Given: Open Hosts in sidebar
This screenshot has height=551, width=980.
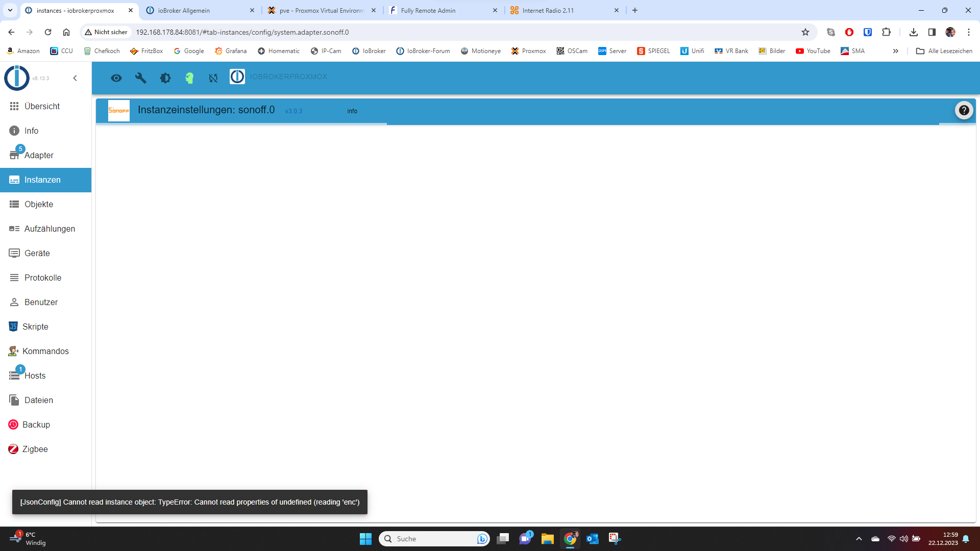Looking at the screenshot, I should pyautogui.click(x=46, y=375).
